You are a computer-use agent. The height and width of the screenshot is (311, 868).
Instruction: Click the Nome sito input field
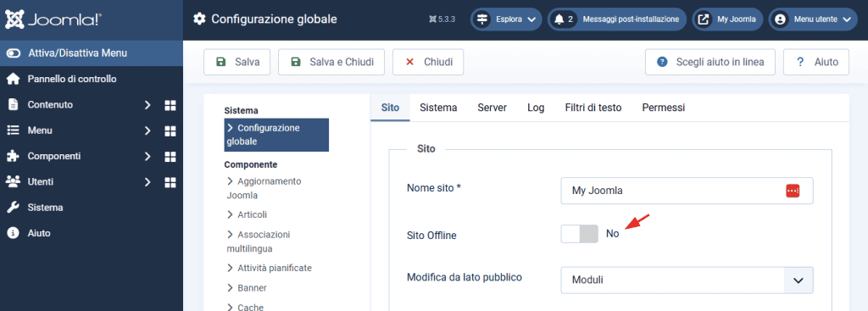pyautogui.click(x=687, y=191)
